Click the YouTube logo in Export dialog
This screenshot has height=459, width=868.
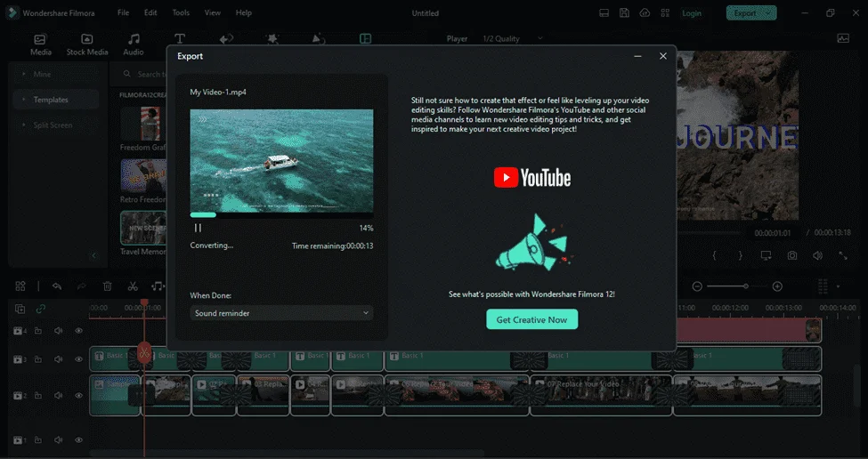(x=532, y=178)
